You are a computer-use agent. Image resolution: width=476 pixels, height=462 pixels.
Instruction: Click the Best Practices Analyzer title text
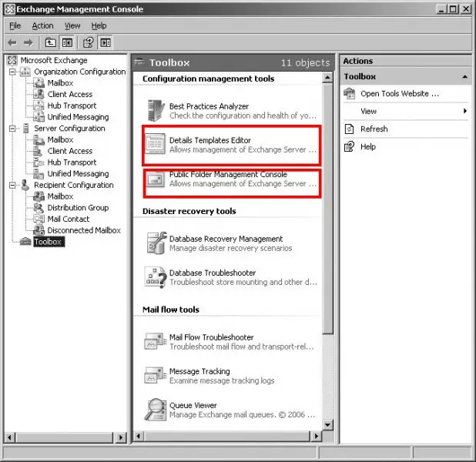click(x=209, y=106)
